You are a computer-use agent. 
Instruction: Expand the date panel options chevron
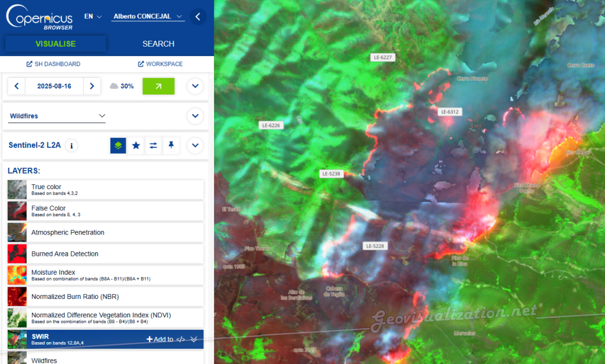click(x=195, y=86)
